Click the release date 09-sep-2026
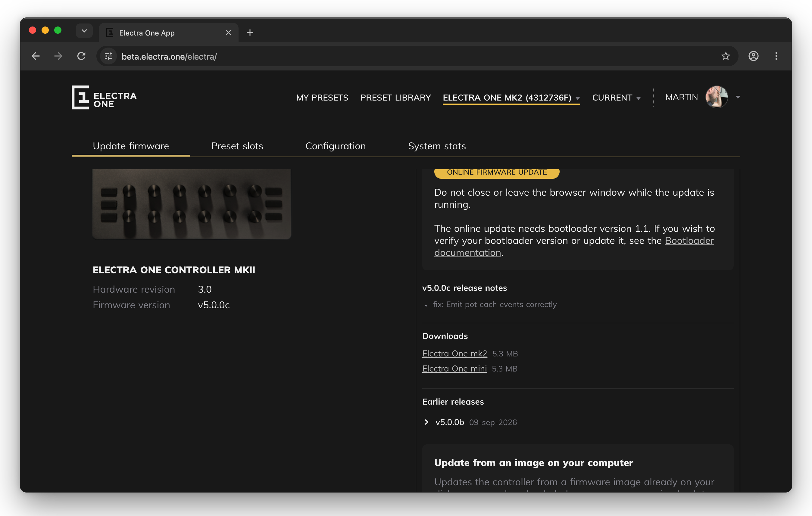Image resolution: width=812 pixels, height=516 pixels. pos(493,422)
